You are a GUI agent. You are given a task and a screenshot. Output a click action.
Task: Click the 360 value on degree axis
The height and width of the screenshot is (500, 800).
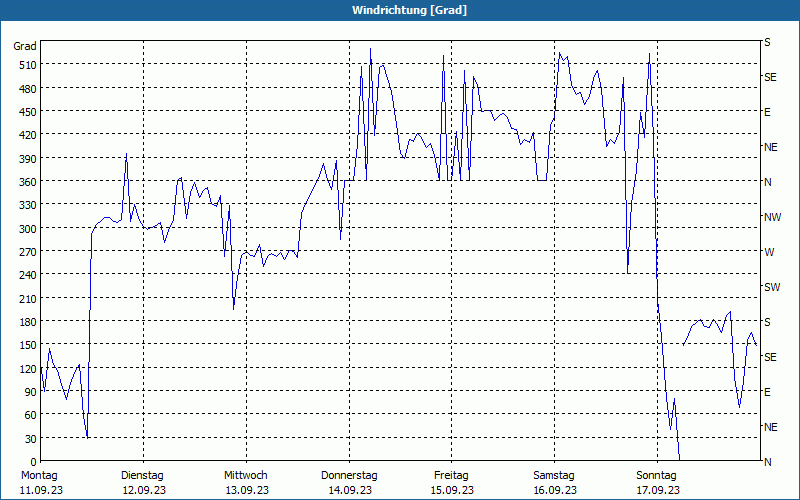[x=28, y=182]
